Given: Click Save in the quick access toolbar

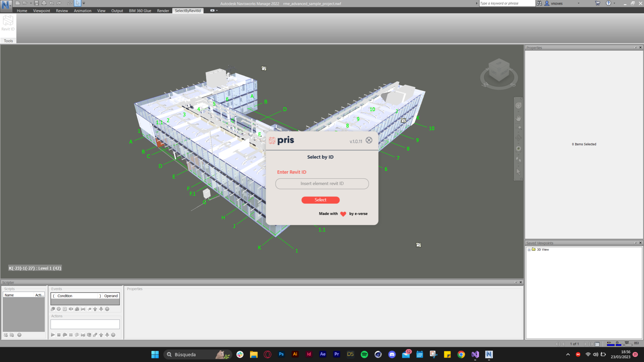Looking at the screenshot, I should click(36, 3).
